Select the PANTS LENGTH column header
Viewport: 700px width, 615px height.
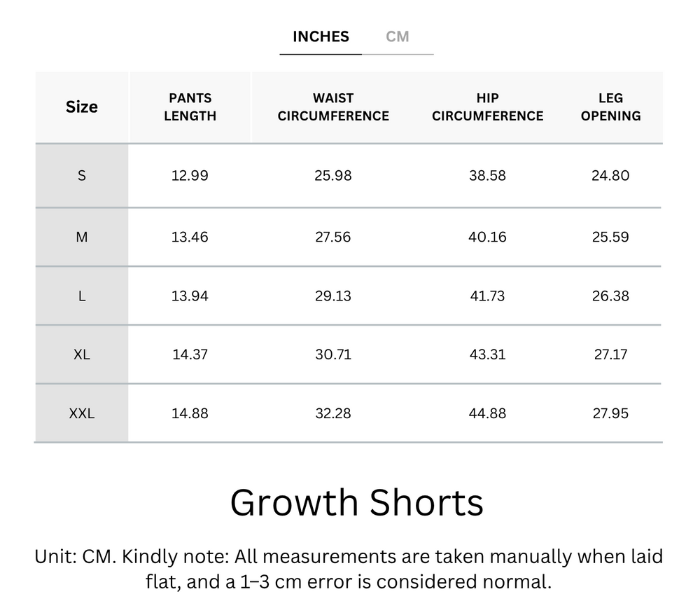pyautogui.click(x=190, y=106)
